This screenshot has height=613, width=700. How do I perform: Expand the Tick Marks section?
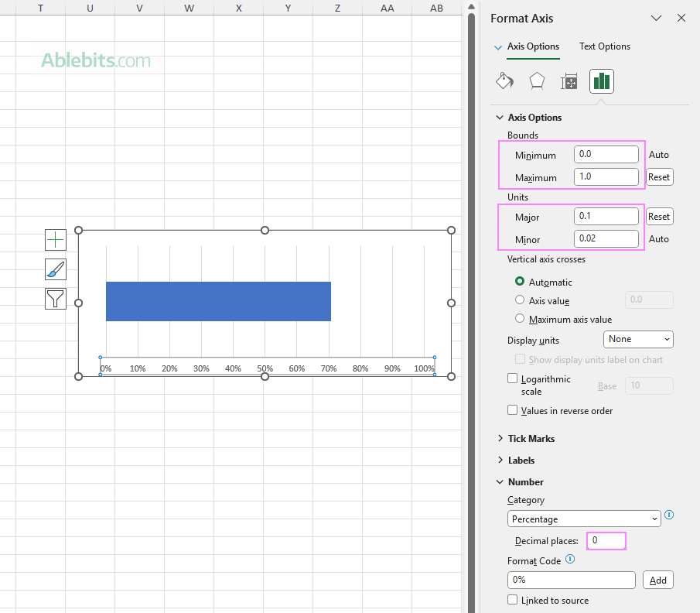click(500, 438)
